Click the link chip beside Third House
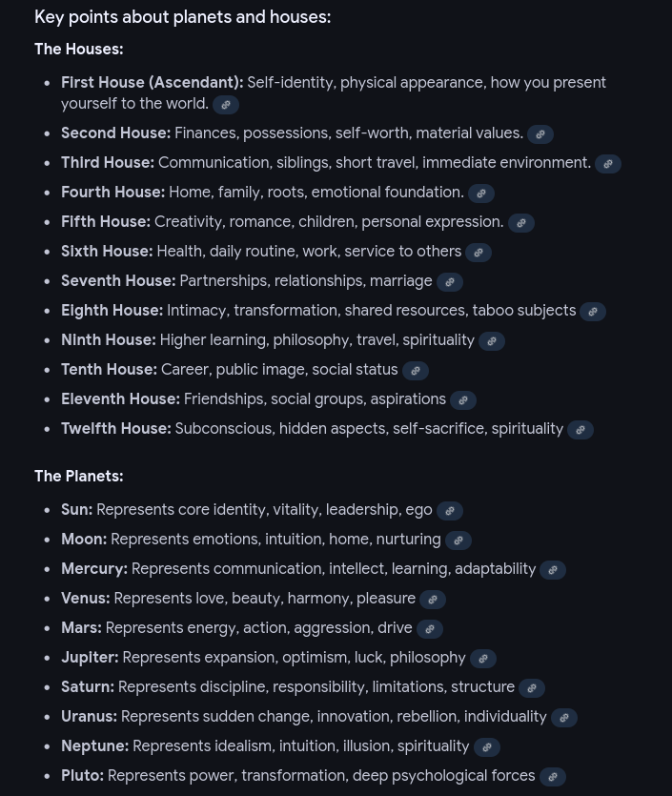This screenshot has width=672, height=796. (608, 164)
